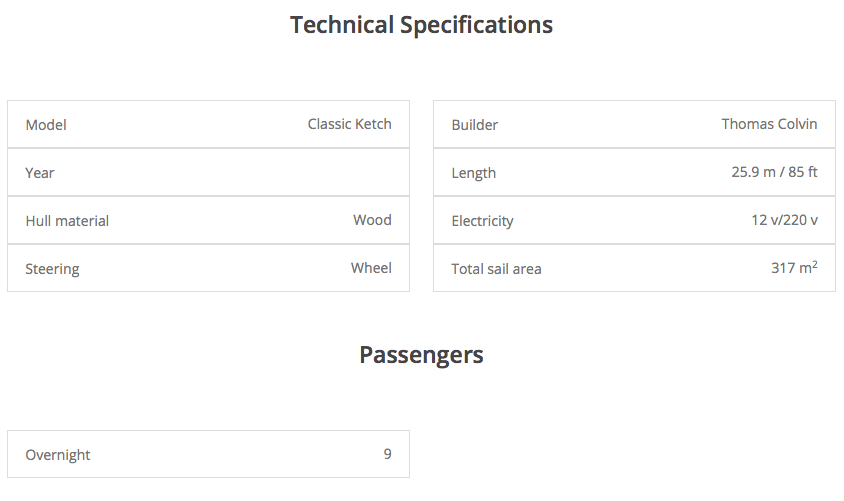Select the 12 v/220 v value
This screenshot has height=501, width=844.
[x=784, y=220]
